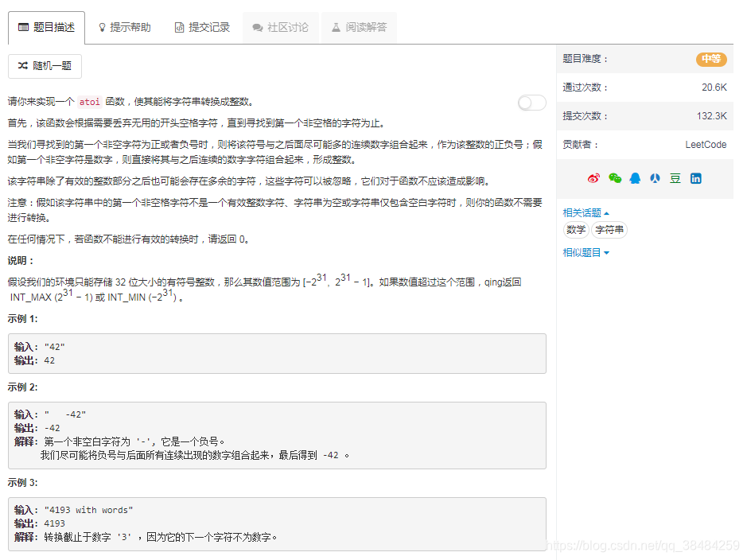The width and height of the screenshot is (747, 560).
Task: Share on LinkedIn icon
Action: (x=696, y=178)
